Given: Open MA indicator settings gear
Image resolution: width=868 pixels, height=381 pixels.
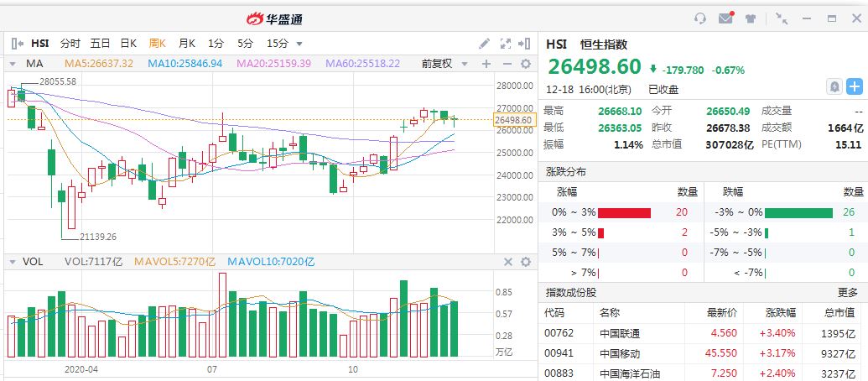Looking at the screenshot, I should point(526,64).
